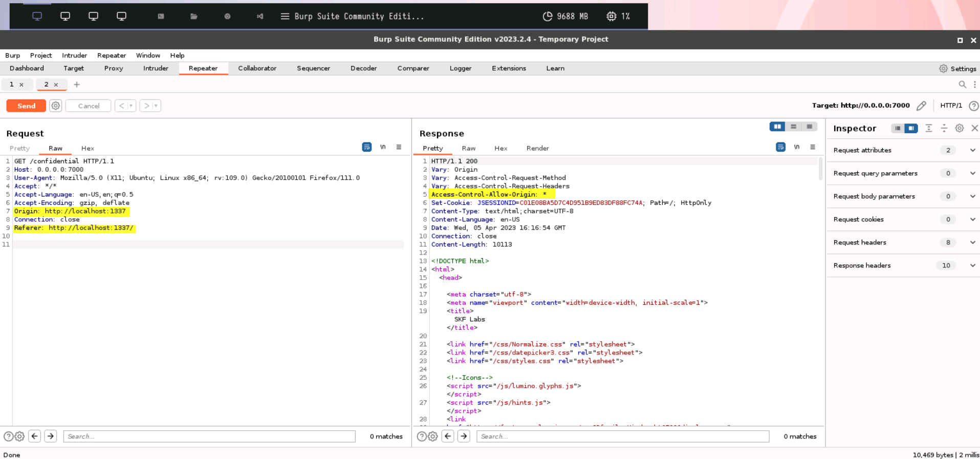Open the Intruder tool tab
The image size is (980, 459).
[x=156, y=68]
